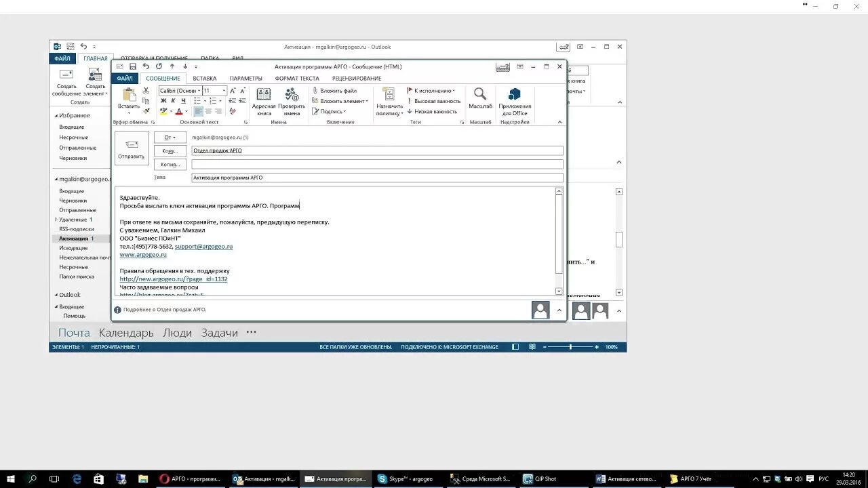
Task: Open text highlight color arrow
Action: tap(172, 111)
